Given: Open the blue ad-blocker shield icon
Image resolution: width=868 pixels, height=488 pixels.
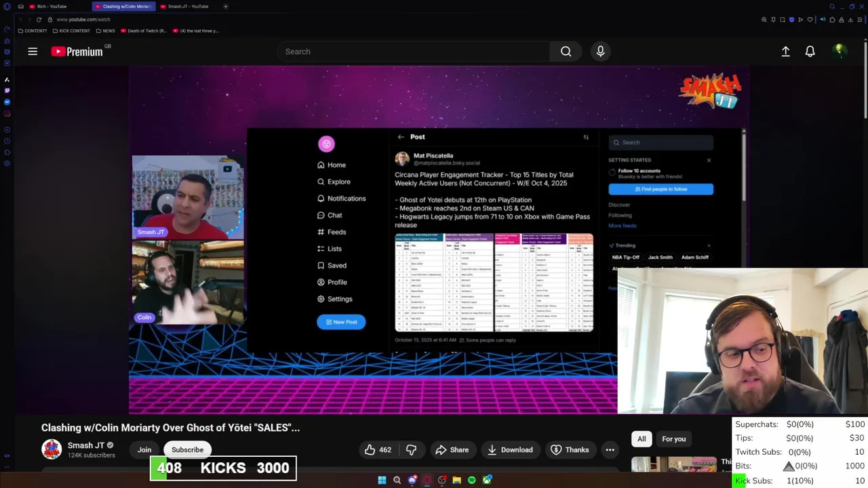Looking at the screenshot, I should click(791, 20).
